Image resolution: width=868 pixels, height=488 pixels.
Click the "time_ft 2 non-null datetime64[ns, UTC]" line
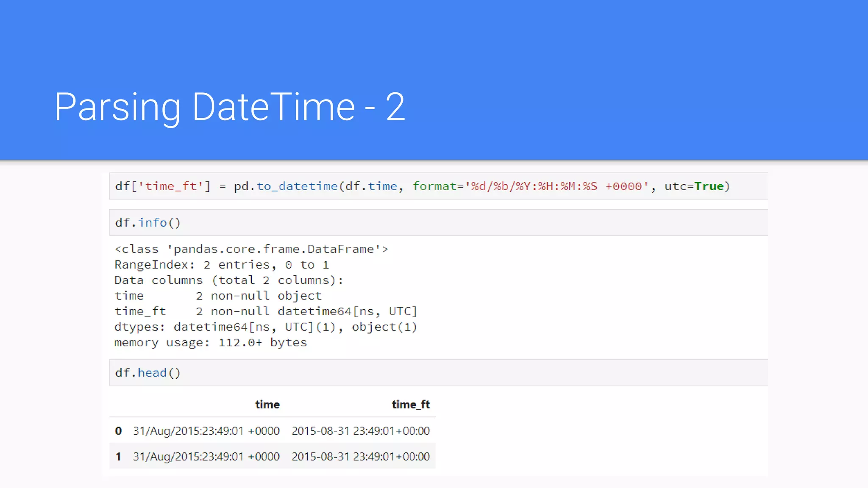266,311
